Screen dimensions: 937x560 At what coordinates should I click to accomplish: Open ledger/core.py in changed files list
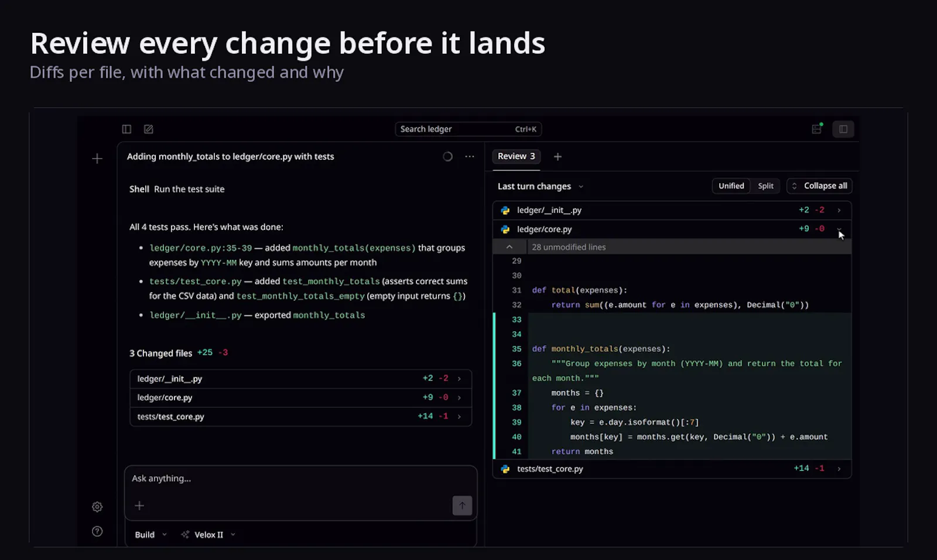point(300,397)
